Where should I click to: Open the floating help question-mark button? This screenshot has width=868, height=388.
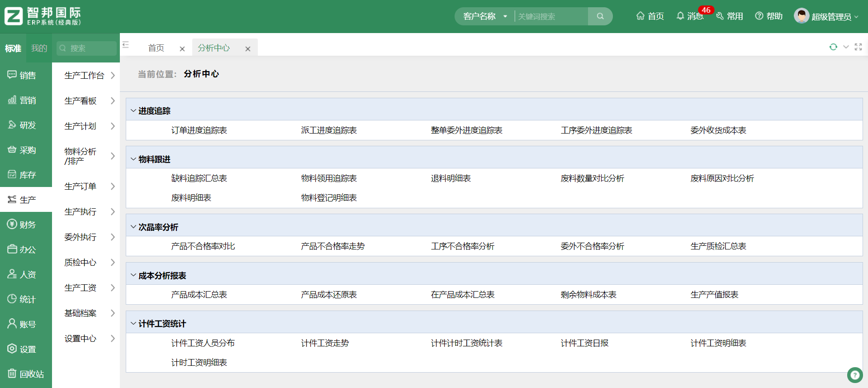[855, 375]
